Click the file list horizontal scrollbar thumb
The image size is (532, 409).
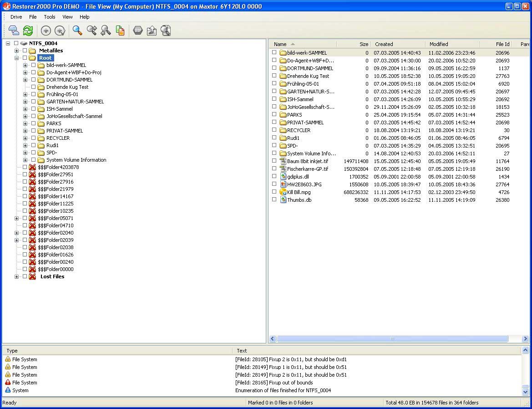point(392,338)
